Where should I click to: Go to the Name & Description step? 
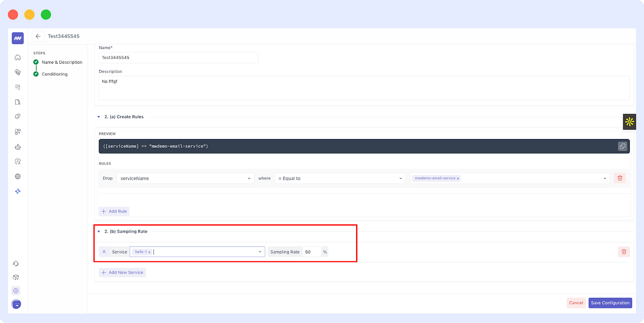tap(62, 62)
